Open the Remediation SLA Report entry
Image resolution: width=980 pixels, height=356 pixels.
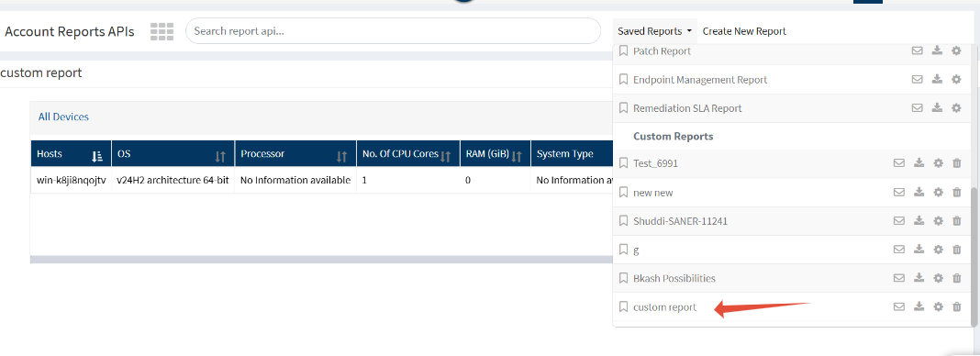point(687,108)
